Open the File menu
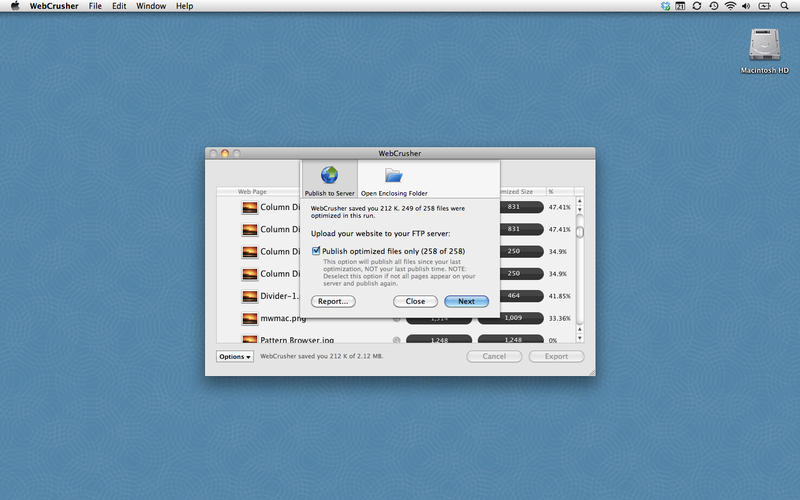Screen dimensions: 800x500 point(95,6)
